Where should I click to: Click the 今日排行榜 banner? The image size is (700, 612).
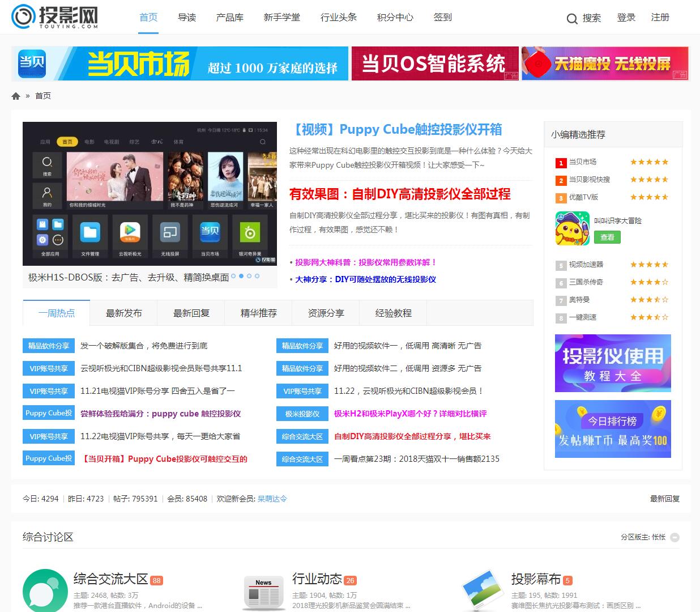[x=613, y=429]
